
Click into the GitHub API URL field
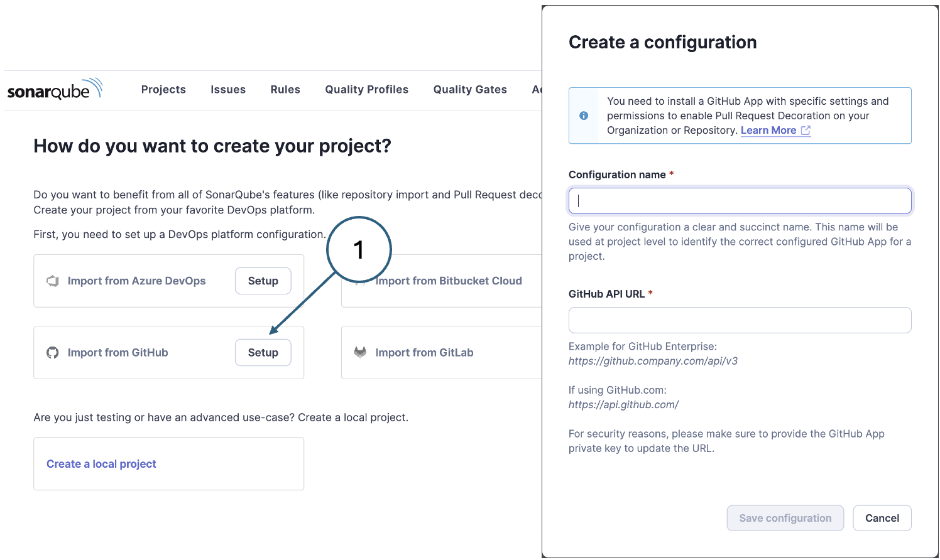point(740,320)
